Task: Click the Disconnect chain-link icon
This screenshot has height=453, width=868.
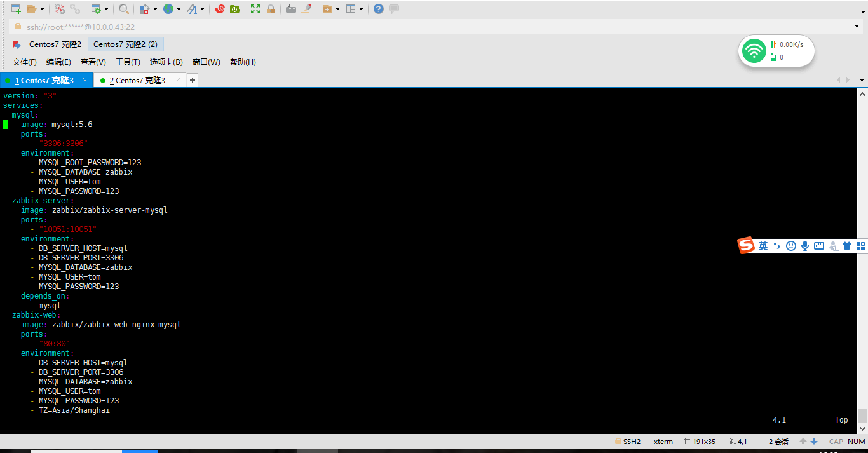Action: [75, 9]
